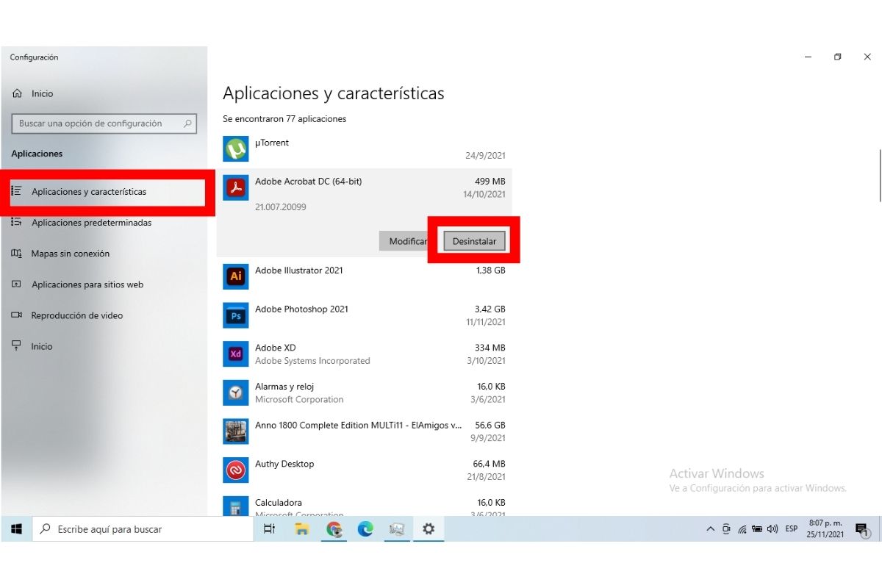882x588 pixels.
Task: Click the Escribe aquí para buscar box
Action: tap(143, 528)
